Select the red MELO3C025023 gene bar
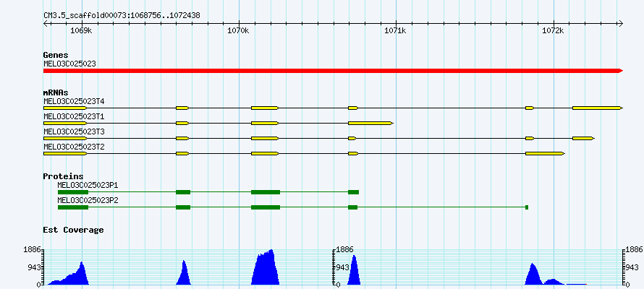Viewport: 644px width, 289px height. coord(333,71)
